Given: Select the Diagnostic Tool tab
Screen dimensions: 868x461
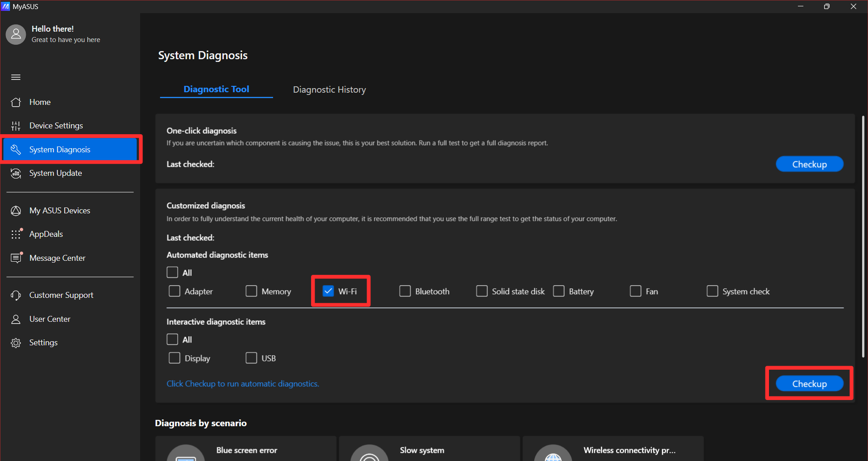Looking at the screenshot, I should [x=216, y=89].
